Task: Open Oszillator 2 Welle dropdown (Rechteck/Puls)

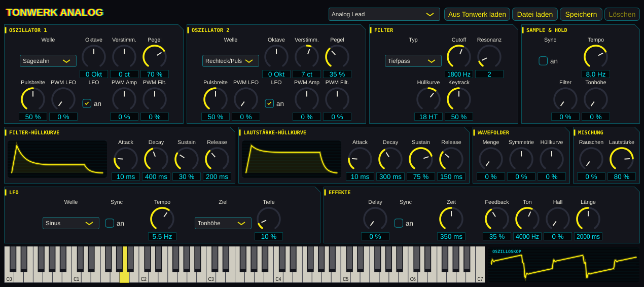Action: click(231, 61)
